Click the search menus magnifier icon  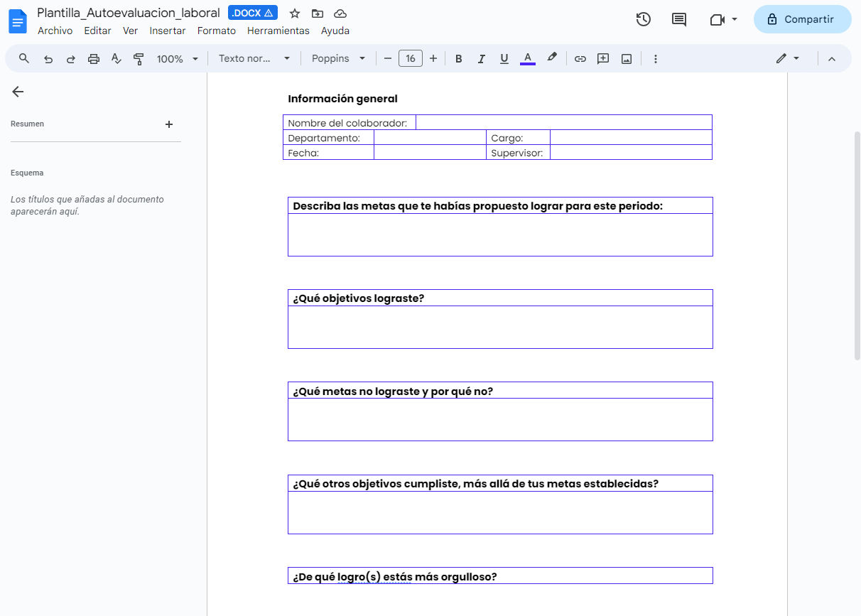click(x=24, y=59)
